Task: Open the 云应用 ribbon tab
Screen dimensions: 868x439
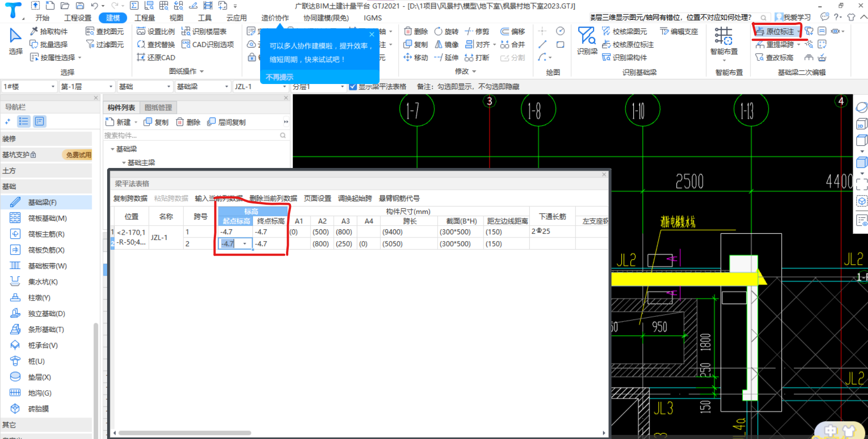Action: pos(237,18)
